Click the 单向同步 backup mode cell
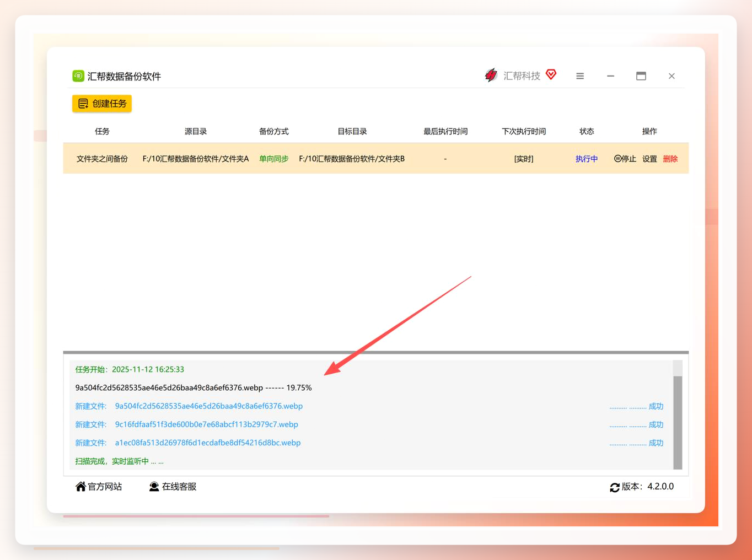Screen dimensions: 752x560 (274, 159)
